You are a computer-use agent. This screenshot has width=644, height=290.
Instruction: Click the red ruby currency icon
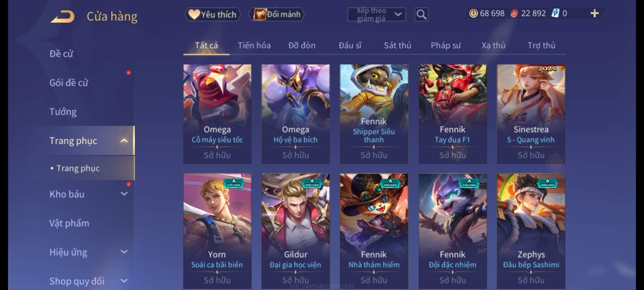click(514, 13)
